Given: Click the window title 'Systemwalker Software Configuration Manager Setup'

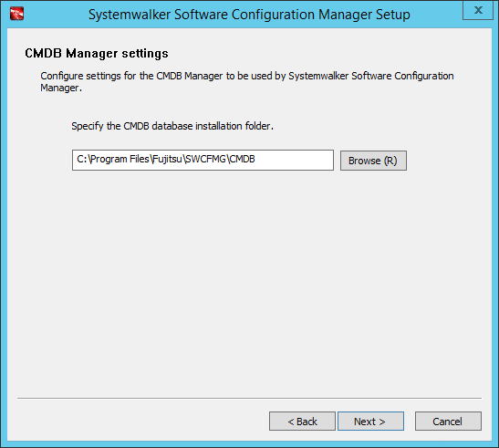Looking at the screenshot, I should pos(249,15).
